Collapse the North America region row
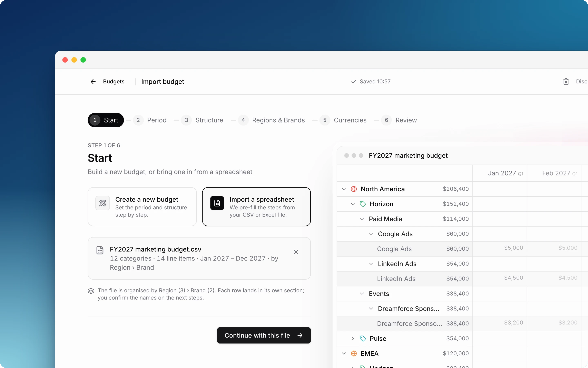Screen dimensions: 588x368 click(344, 189)
